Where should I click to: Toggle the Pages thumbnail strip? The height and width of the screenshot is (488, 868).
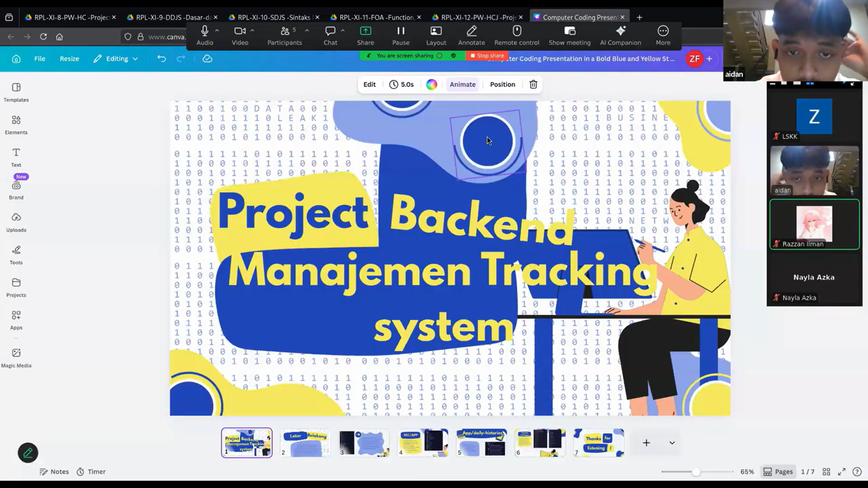(x=778, y=472)
